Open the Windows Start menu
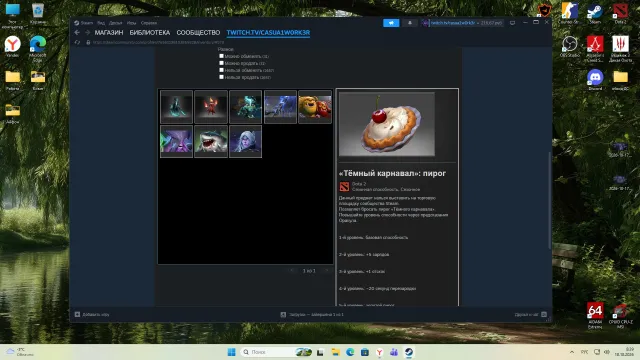 tap(231, 352)
